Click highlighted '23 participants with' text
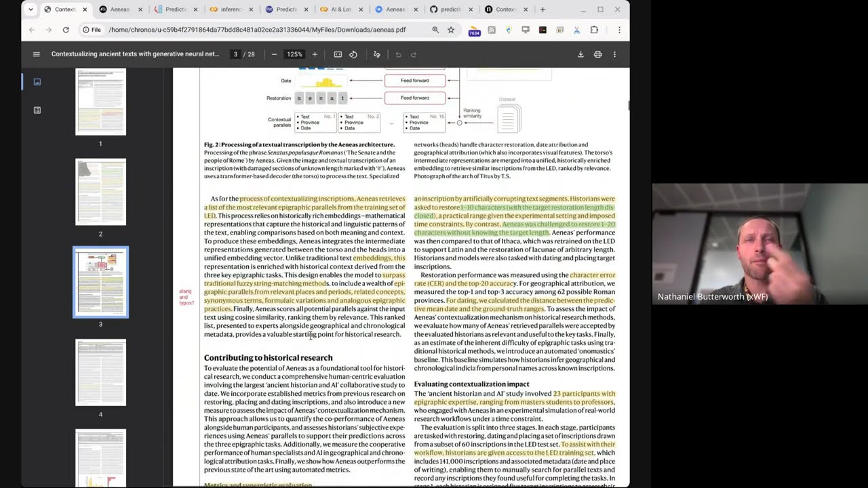The height and width of the screenshot is (488, 868). (584, 393)
